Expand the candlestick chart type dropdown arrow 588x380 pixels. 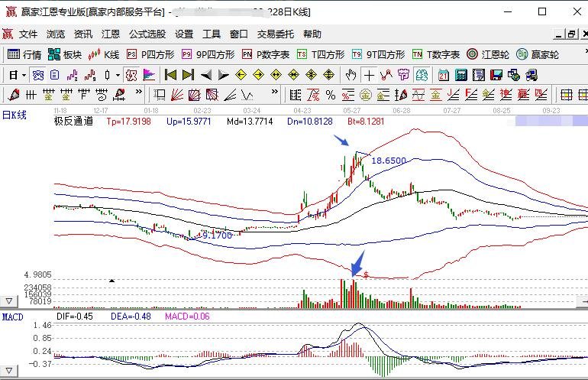pos(118,76)
